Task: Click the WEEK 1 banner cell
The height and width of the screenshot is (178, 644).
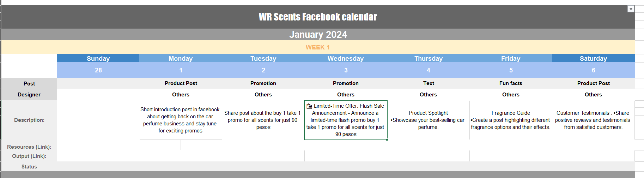Action: pos(318,47)
